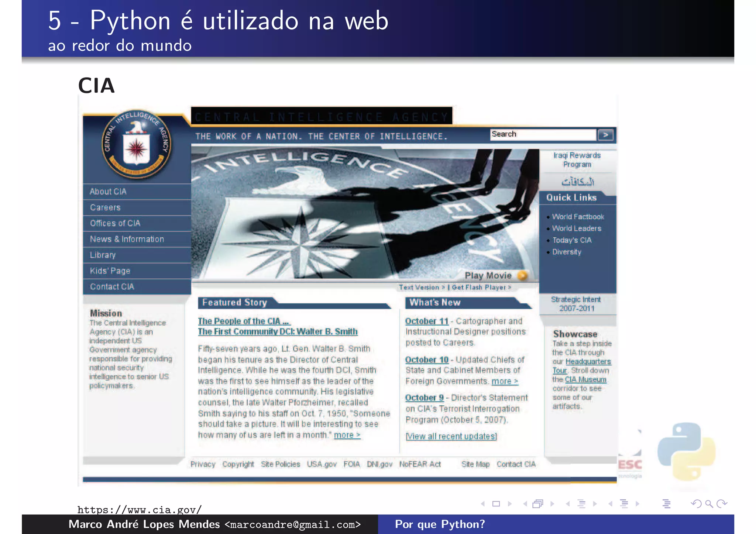Screen dimensions: 756x534
Task: Open World Factbook quick link
Action: (x=578, y=217)
